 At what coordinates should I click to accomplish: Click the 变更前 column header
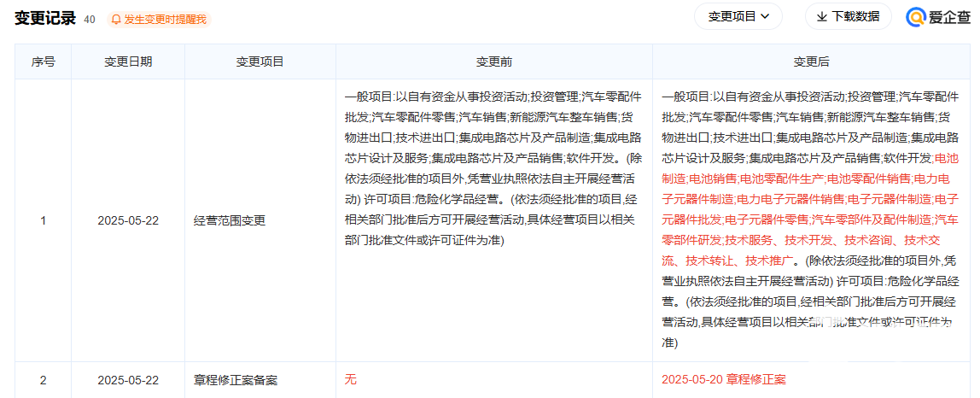click(x=493, y=61)
